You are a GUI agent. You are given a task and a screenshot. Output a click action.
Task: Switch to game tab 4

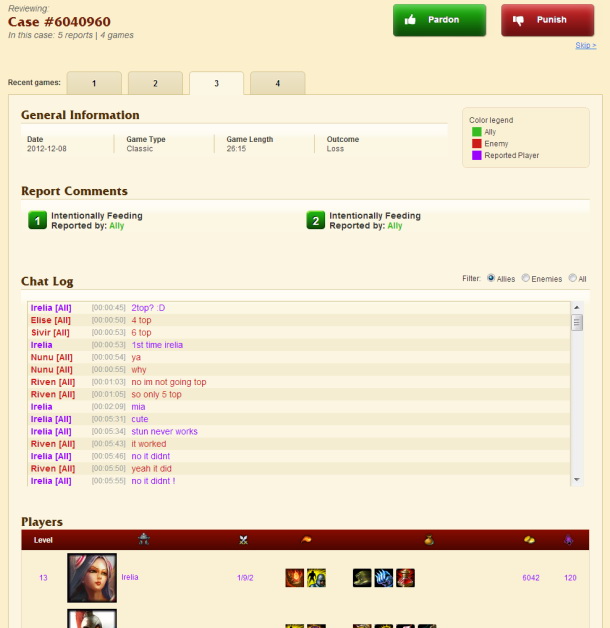(277, 84)
